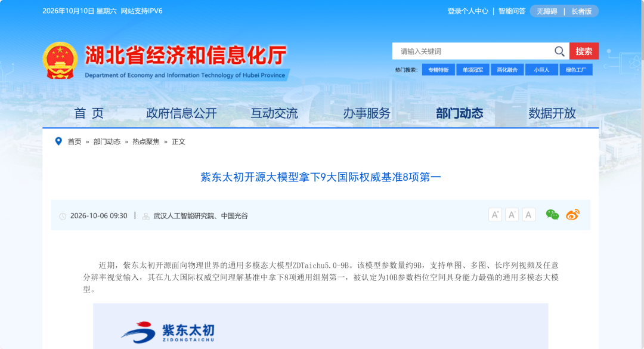Click the red 搜索 button
The height and width of the screenshot is (349, 644).
coord(584,51)
